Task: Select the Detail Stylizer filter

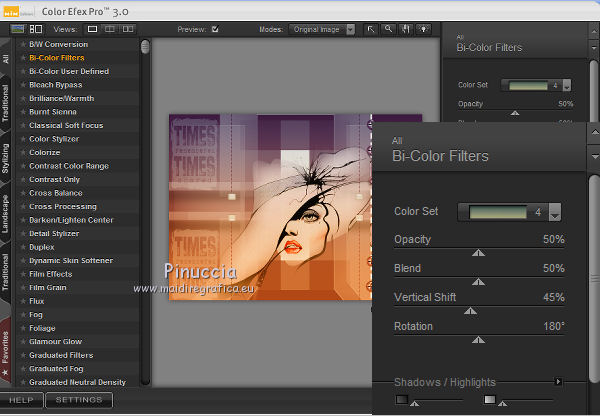Action: pyautogui.click(x=54, y=233)
